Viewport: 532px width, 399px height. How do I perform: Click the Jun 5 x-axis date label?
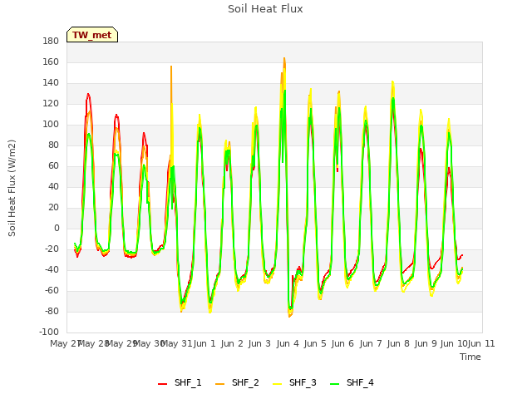point(315,343)
